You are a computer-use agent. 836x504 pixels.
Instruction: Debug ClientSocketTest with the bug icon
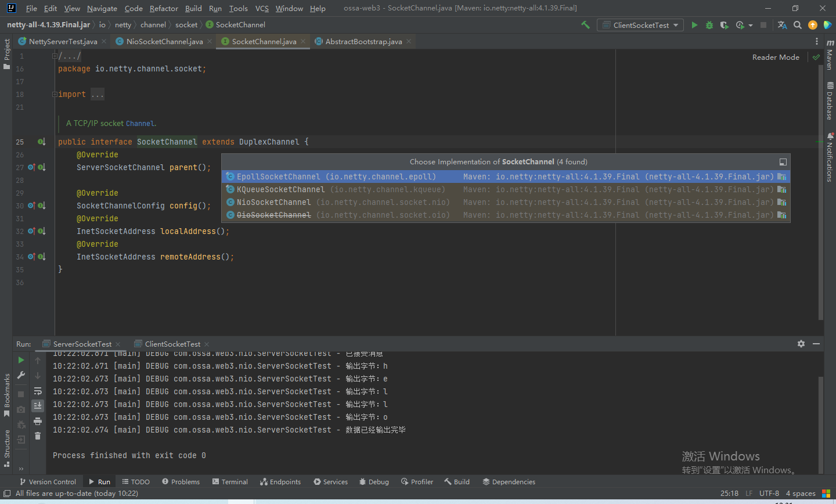coord(709,25)
